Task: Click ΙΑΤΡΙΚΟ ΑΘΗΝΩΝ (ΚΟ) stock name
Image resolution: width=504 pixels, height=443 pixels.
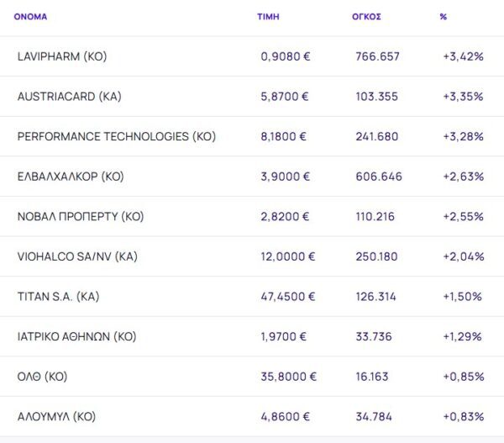Action: pyautogui.click(x=76, y=336)
